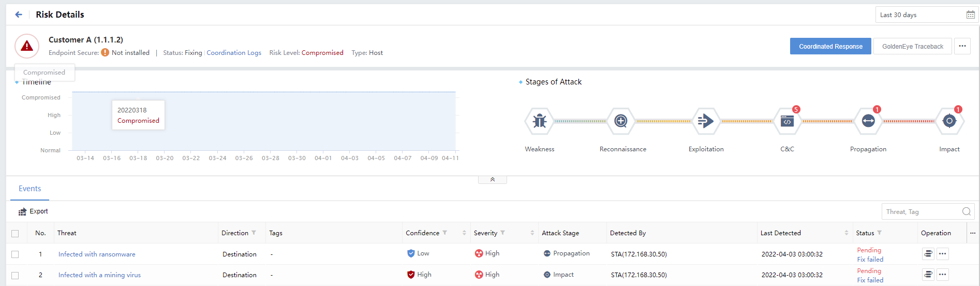Open the Coordination Logs link
This screenshot has height=286, width=980.
(234, 53)
